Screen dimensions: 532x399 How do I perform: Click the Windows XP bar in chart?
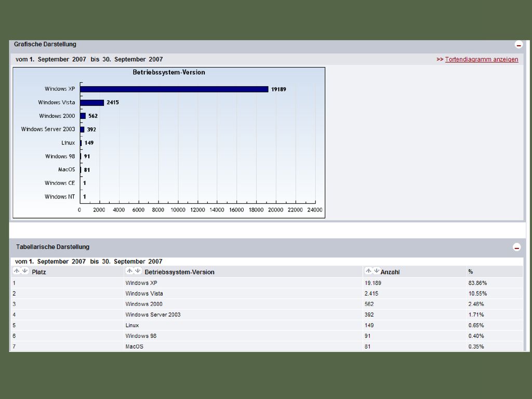pyautogui.click(x=175, y=89)
